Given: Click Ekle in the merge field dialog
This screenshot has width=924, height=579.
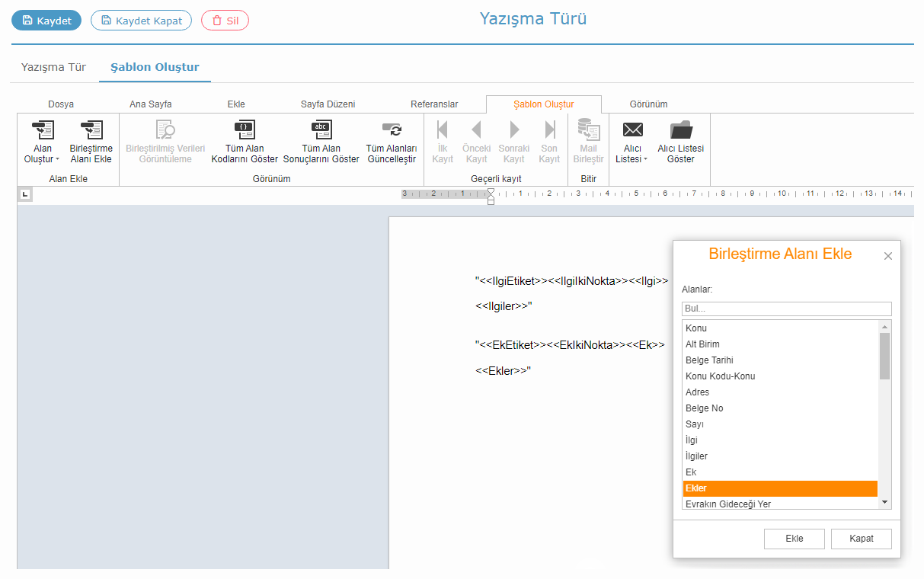Looking at the screenshot, I should (795, 539).
